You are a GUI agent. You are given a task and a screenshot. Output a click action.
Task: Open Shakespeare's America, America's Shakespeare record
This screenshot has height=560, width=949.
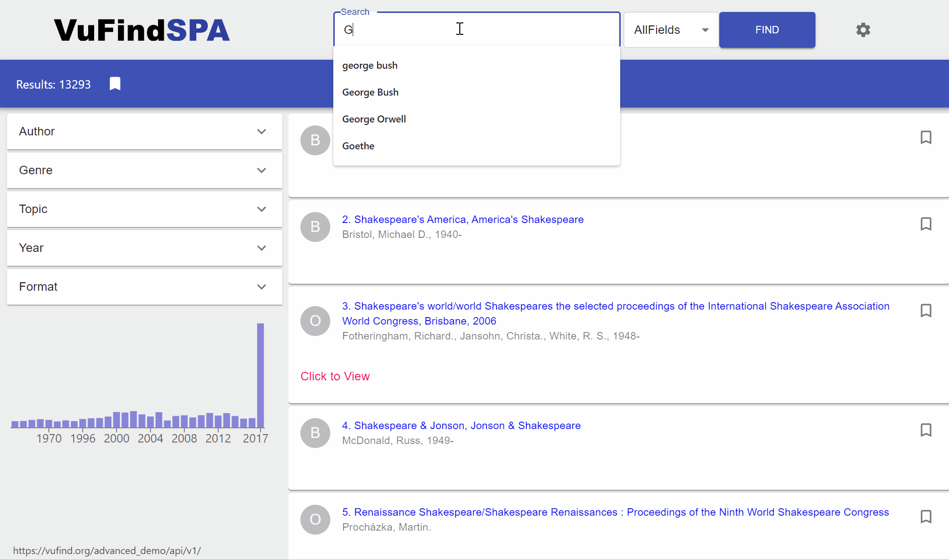(x=463, y=220)
